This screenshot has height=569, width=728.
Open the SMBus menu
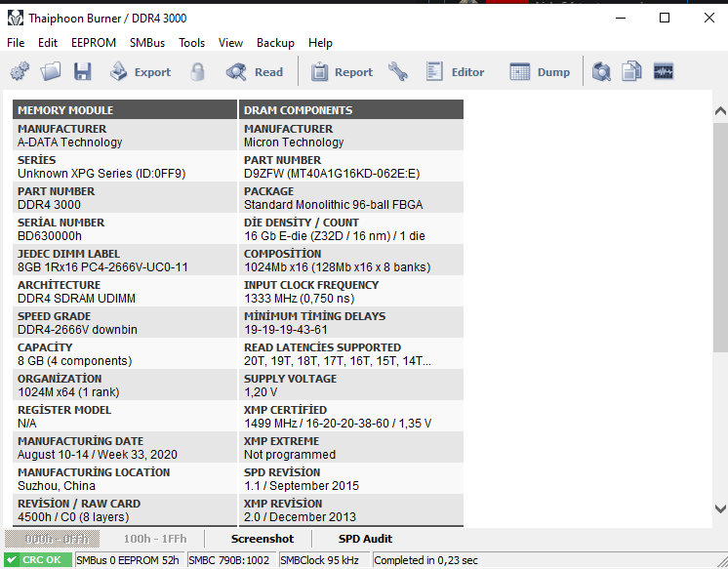[x=147, y=43]
